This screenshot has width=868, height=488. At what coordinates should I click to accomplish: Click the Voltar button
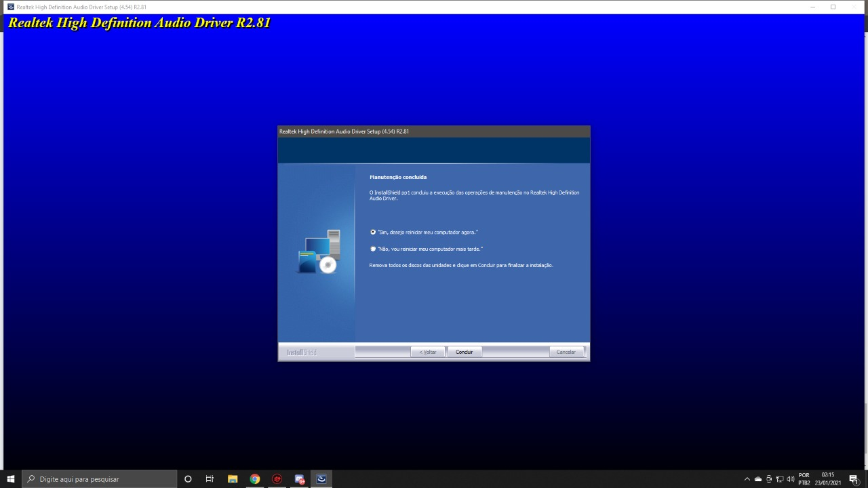click(x=428, y=352)
